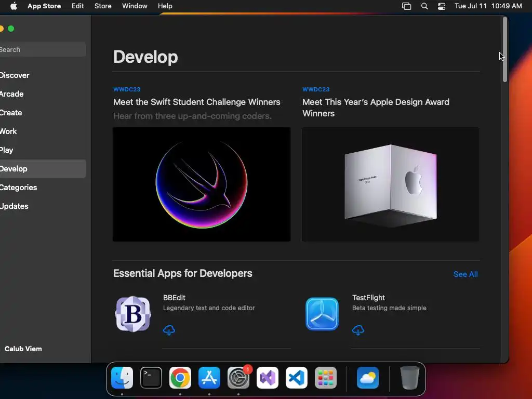Launch Visual Studio Code from the dock

point(297,378)
